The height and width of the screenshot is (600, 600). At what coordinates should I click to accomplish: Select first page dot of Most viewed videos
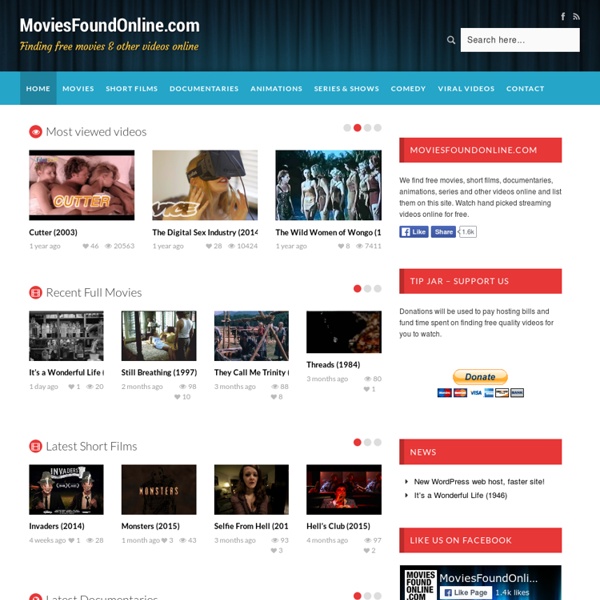347,128
